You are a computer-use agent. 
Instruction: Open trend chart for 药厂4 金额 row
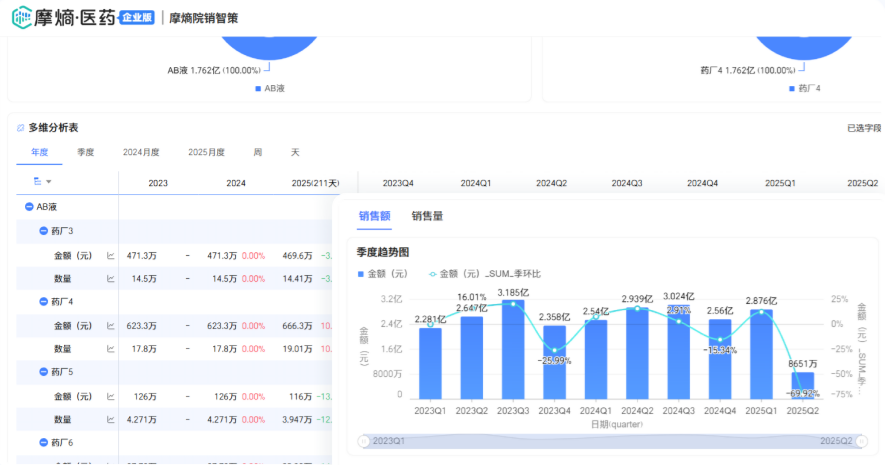(110, 325)
